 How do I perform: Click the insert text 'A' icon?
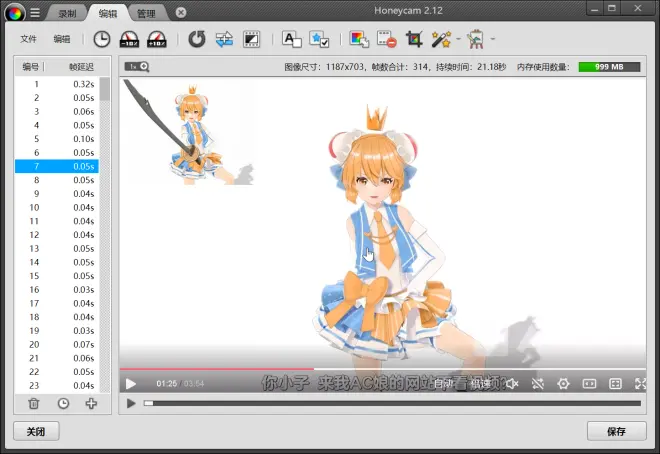(x=291, y=39)
